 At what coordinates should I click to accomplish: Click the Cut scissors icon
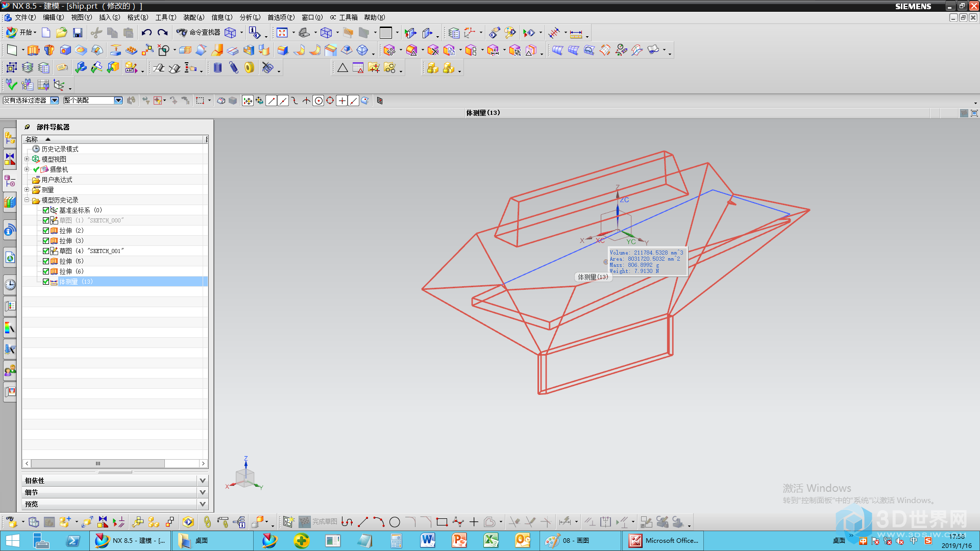click(x=96, y=33)
